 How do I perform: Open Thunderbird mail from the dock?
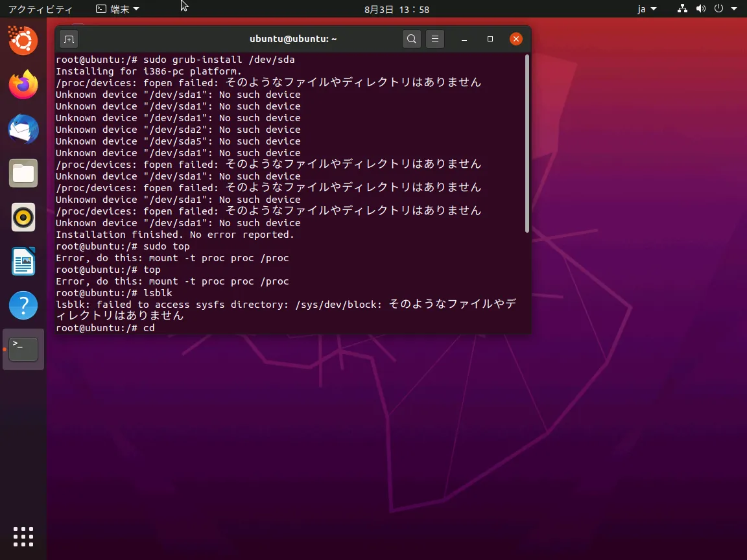pyautogui.click(x=23, y=129)
